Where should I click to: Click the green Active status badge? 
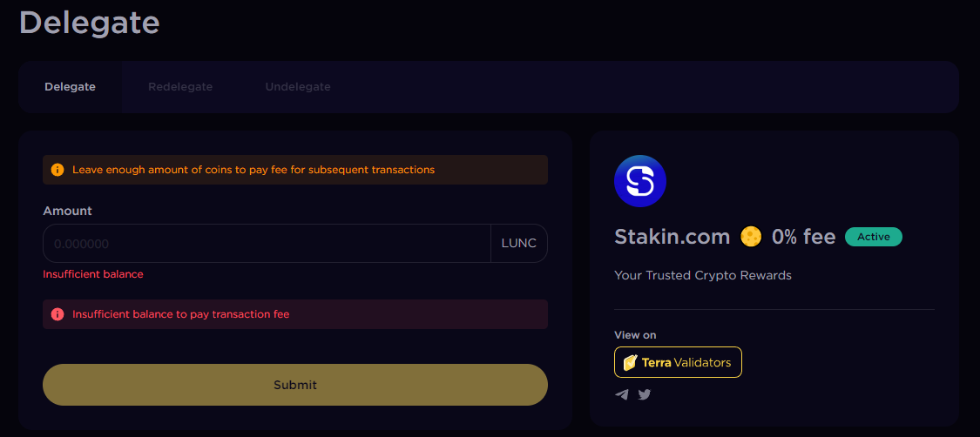pos(874,237)
